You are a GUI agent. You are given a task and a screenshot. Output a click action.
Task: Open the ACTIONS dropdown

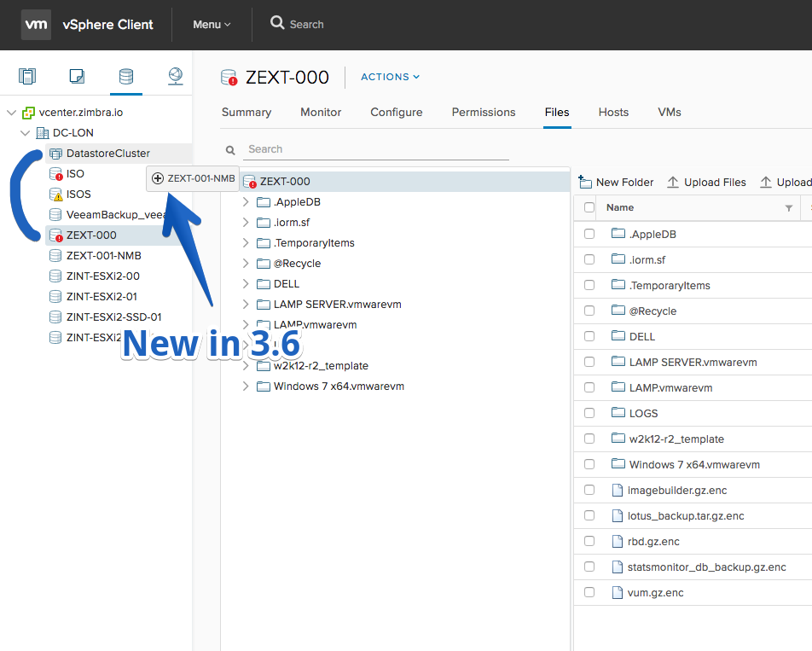[390, 77]
